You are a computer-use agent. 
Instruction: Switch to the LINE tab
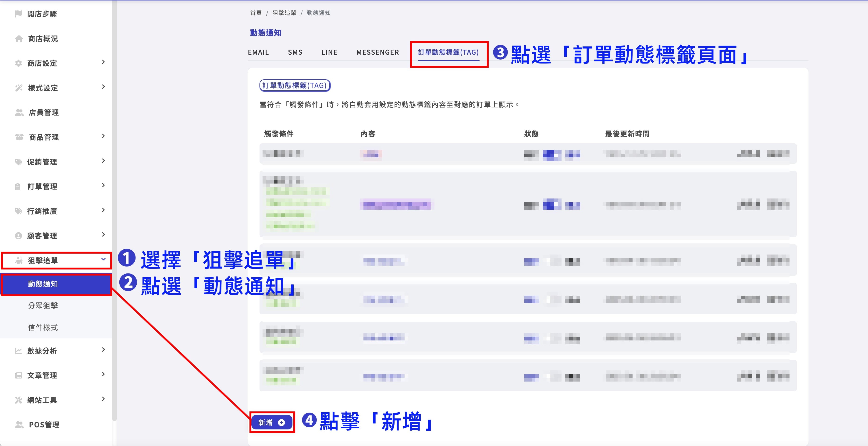[329, 52]
